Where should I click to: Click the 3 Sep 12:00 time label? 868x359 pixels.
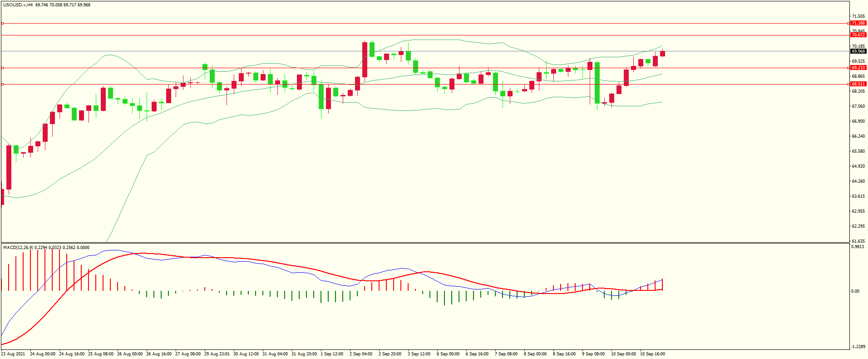point(419,354)
